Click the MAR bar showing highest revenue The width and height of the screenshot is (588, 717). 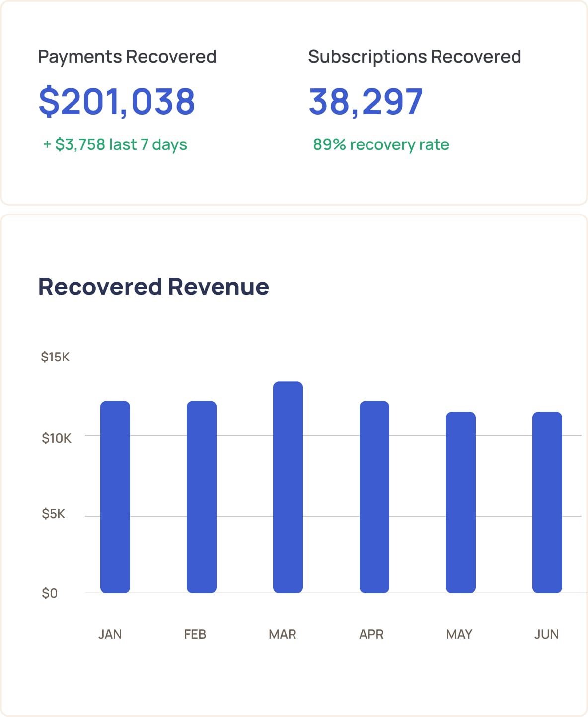pos(287,487)
